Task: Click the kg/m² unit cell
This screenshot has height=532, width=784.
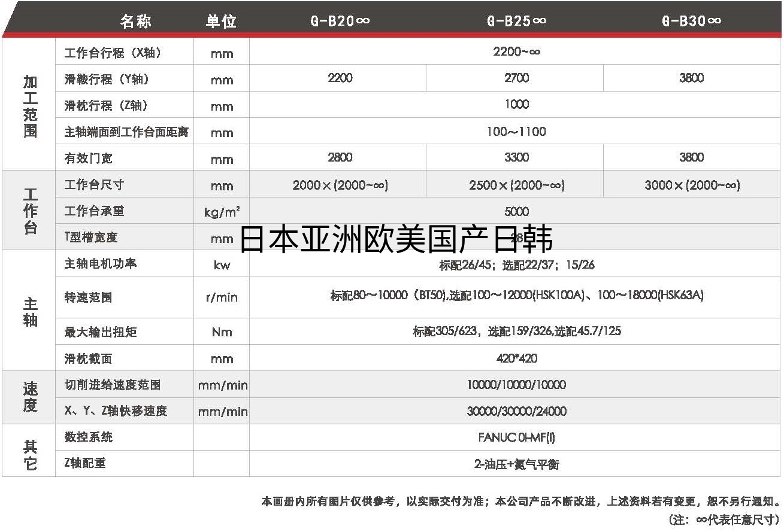Action: (222, 212)
